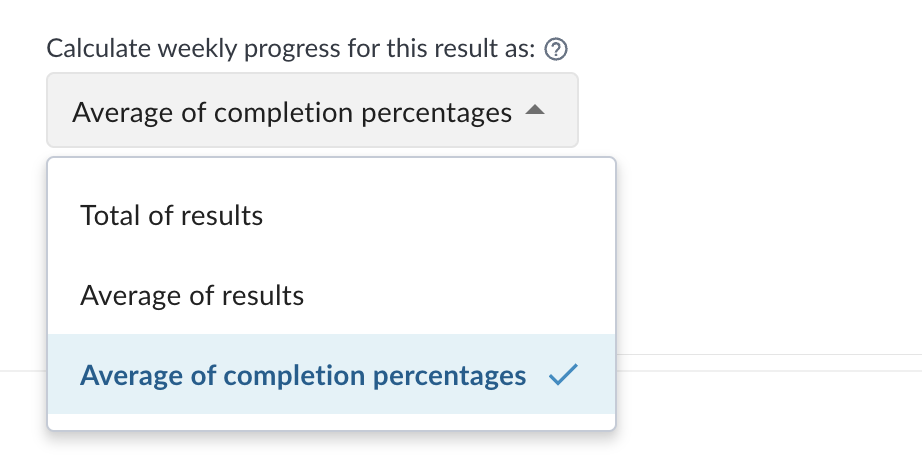The width and height of the screenshot is (922, 464).
Task: Click the middle entry, Average of results
Action: click(332, 295)
